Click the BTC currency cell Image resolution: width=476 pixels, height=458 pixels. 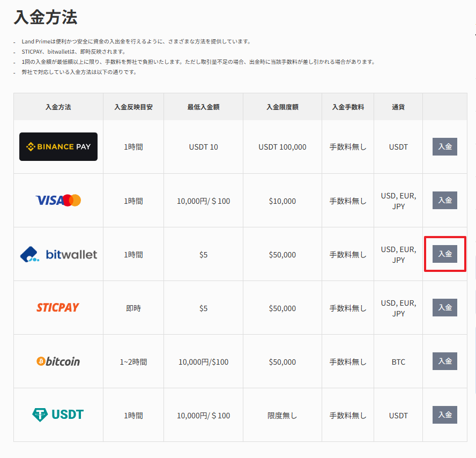tap(398, 362)
